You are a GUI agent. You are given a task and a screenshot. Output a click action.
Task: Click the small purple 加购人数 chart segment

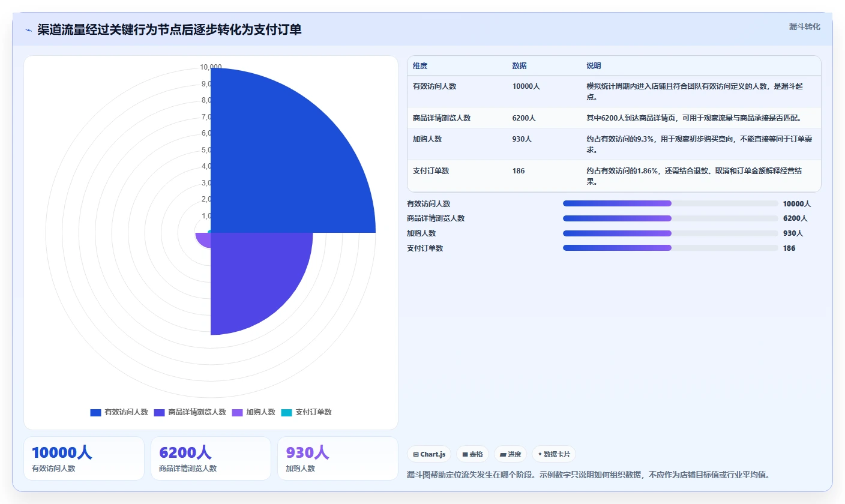point(203,239)
